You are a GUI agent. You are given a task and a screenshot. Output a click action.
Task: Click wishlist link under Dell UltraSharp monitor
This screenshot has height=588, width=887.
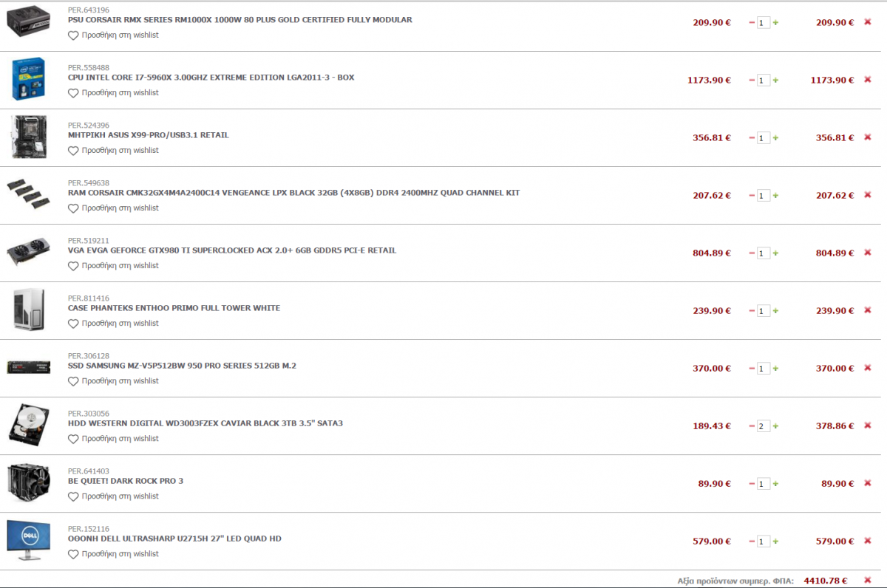(x=113, y=554)
